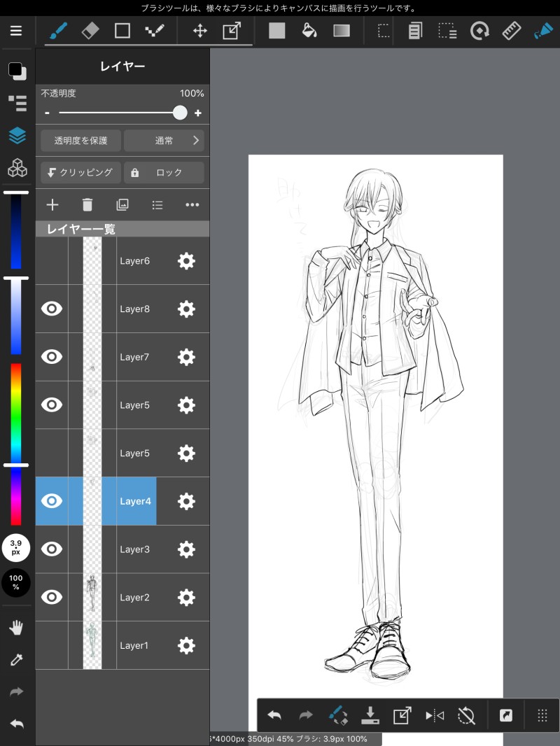Open Layer6 gear settings

click(186, 261)
